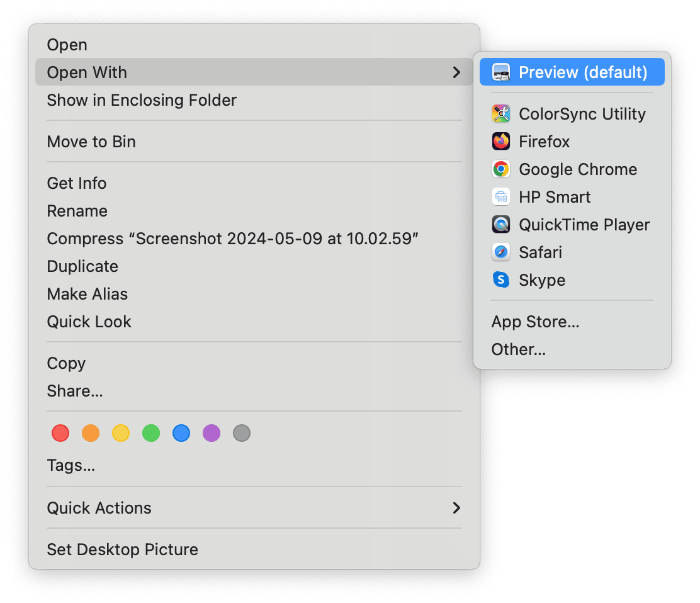Click the HP Smart icon
The width and height of the screenshot is (700, 603).
[501, 197]
